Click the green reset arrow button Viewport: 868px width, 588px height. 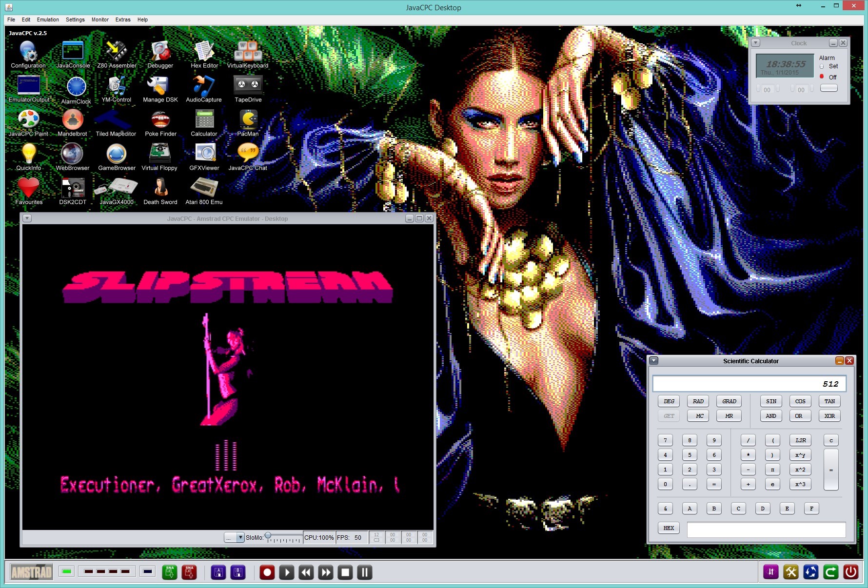point(831,571)
